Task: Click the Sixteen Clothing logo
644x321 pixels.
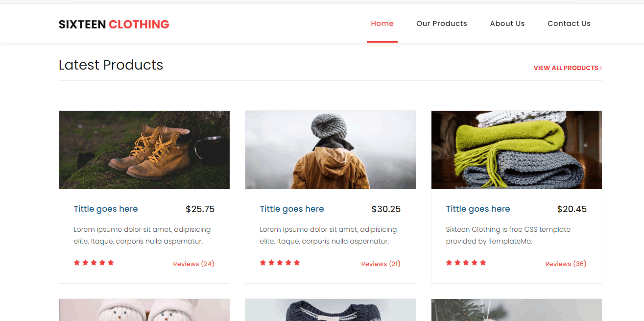Action: pos(114,25)
